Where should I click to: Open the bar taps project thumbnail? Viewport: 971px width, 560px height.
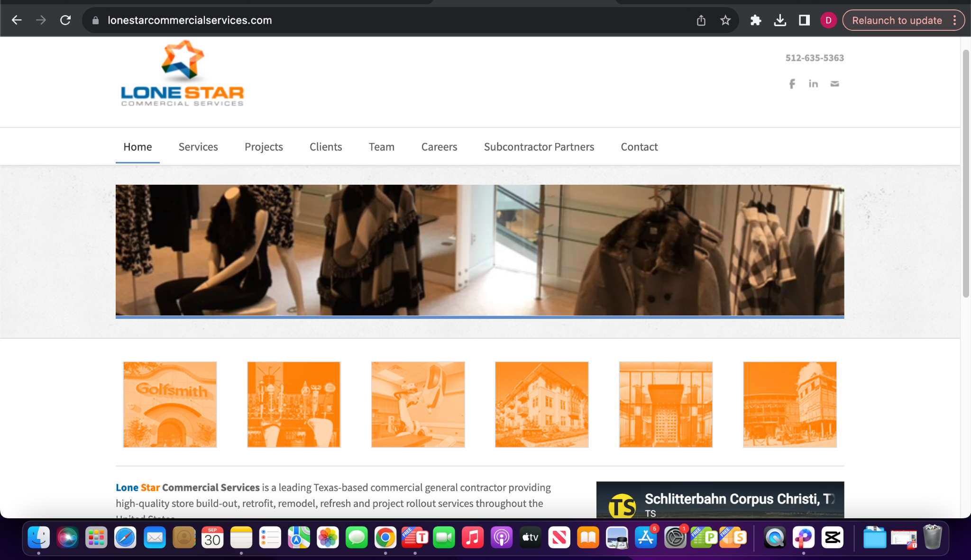(x=294, y=405)
